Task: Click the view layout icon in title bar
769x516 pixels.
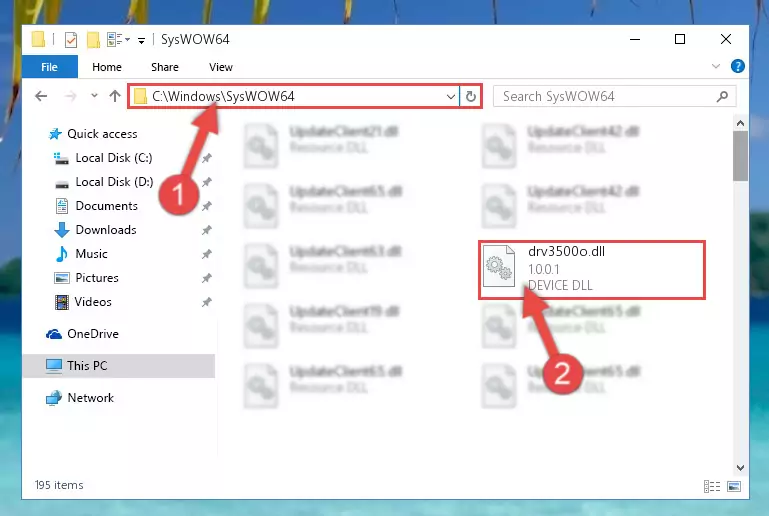Action: tap(118, 40)
